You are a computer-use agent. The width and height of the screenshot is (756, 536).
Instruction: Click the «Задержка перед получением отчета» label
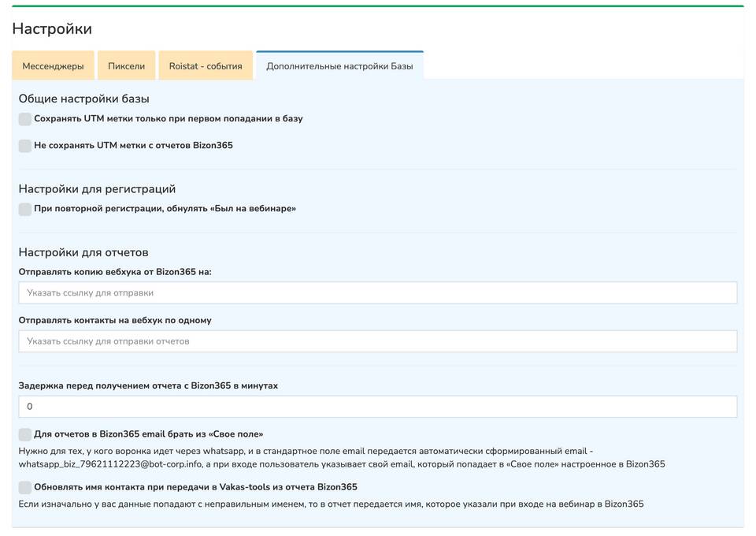tap(148, 386)
